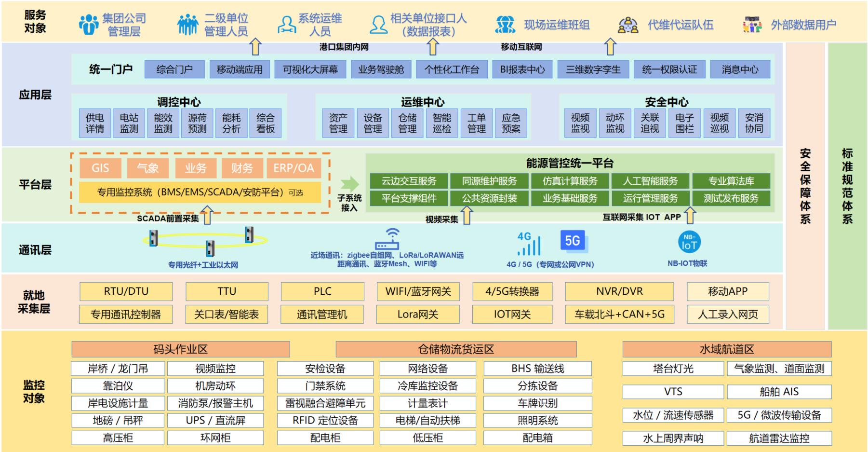Screen dimensions: 868x452
Task: Click the blue 5G icon
Action: 574,241
